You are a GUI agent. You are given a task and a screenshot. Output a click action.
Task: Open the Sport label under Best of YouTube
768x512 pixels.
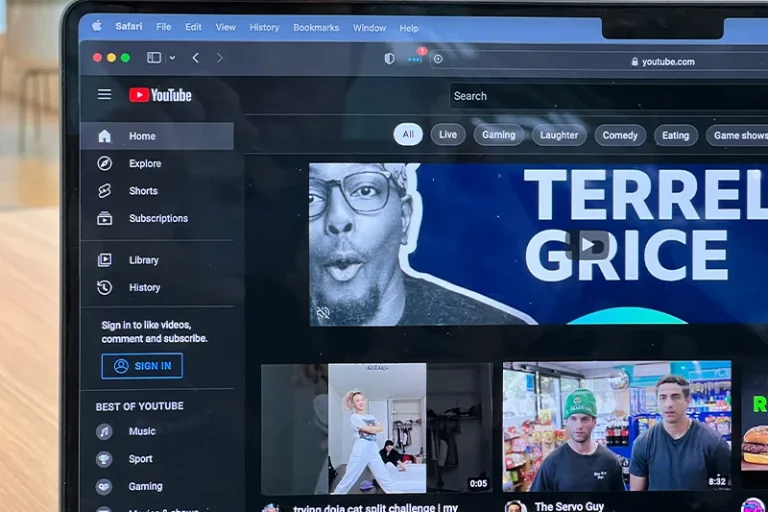(140, 459)
